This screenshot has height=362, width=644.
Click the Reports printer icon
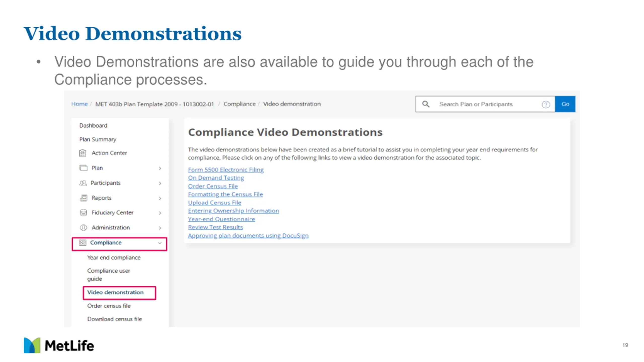point(84,198)
